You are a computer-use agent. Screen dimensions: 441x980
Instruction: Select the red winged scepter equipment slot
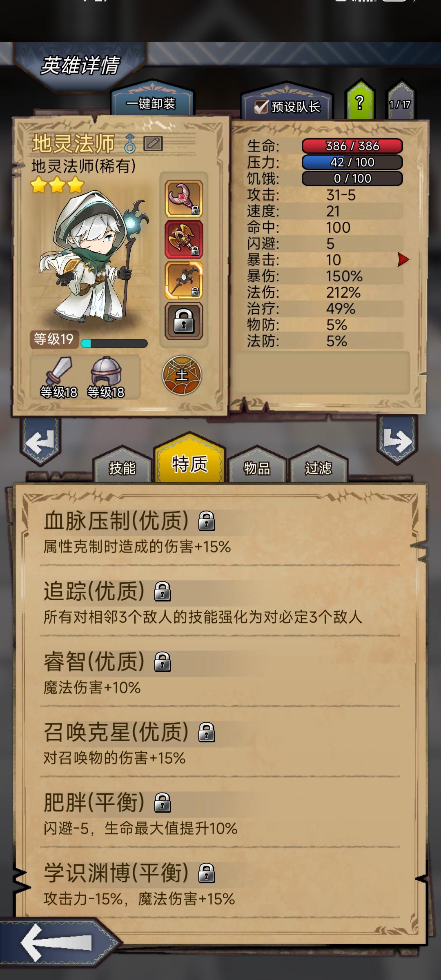click(x=184, y=240)
